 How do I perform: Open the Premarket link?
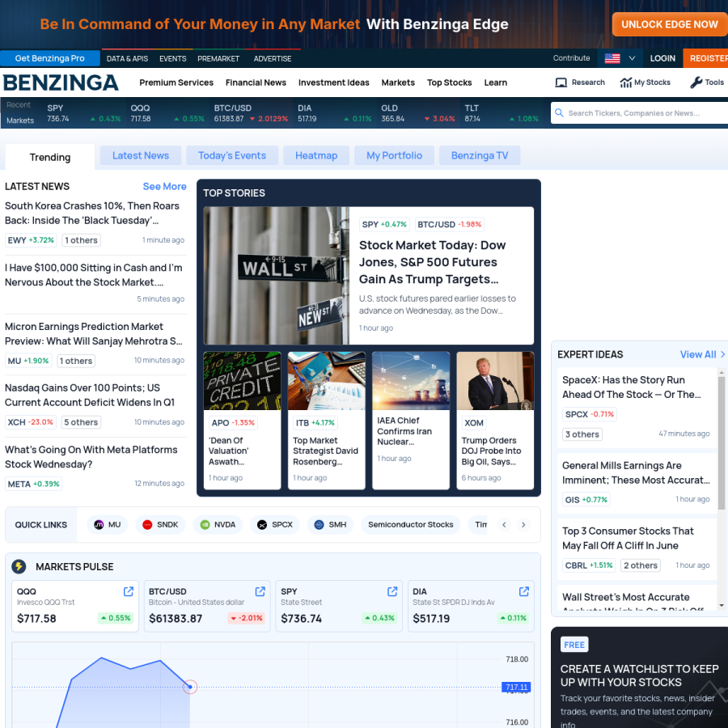[x=218, y=59]
